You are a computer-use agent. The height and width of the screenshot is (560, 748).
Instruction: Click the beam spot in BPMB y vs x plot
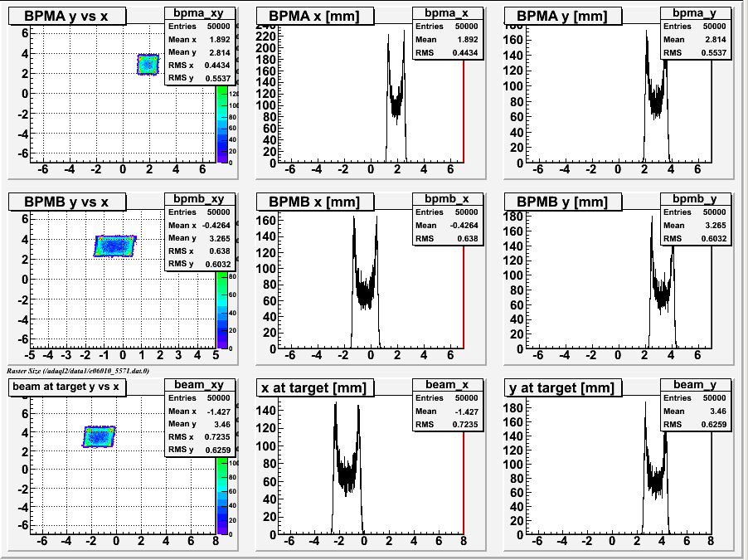pos(114,246)
